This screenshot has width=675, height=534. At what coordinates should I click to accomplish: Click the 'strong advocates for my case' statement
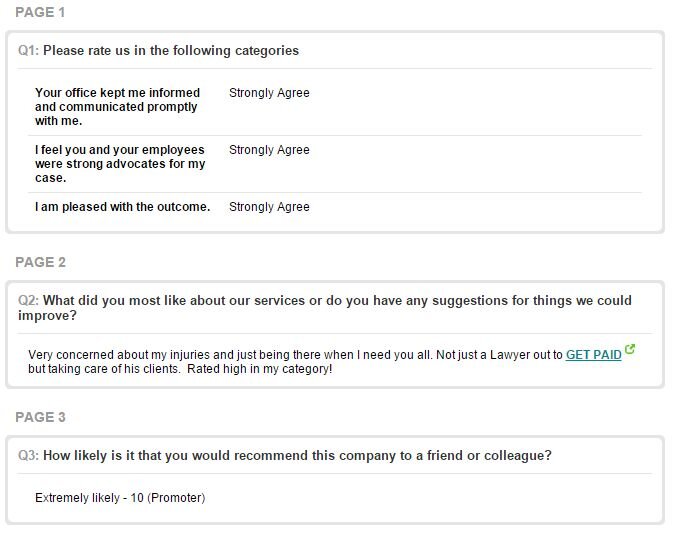pos(120,164)
